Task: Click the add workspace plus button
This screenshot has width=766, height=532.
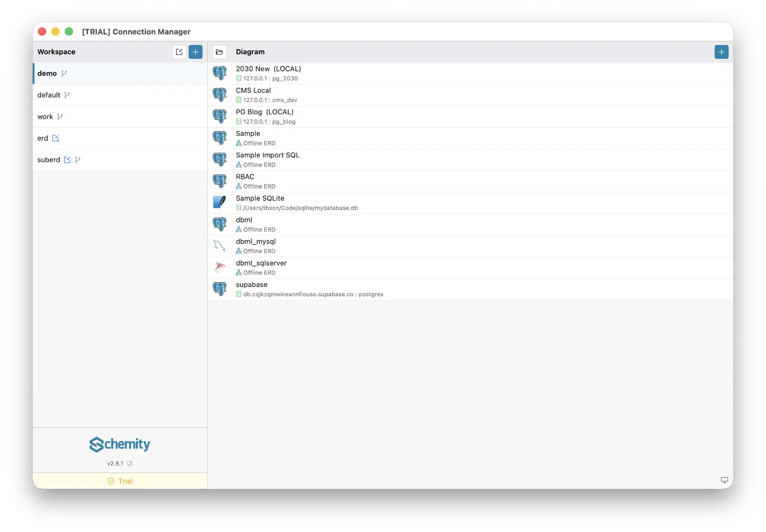Action: click(x=195, y=52)
